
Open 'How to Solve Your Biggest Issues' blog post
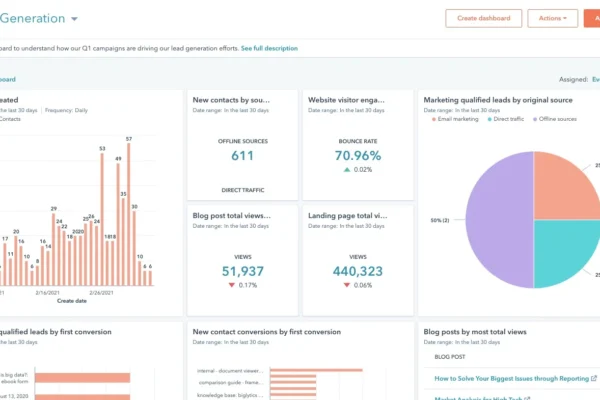[508, 379]
